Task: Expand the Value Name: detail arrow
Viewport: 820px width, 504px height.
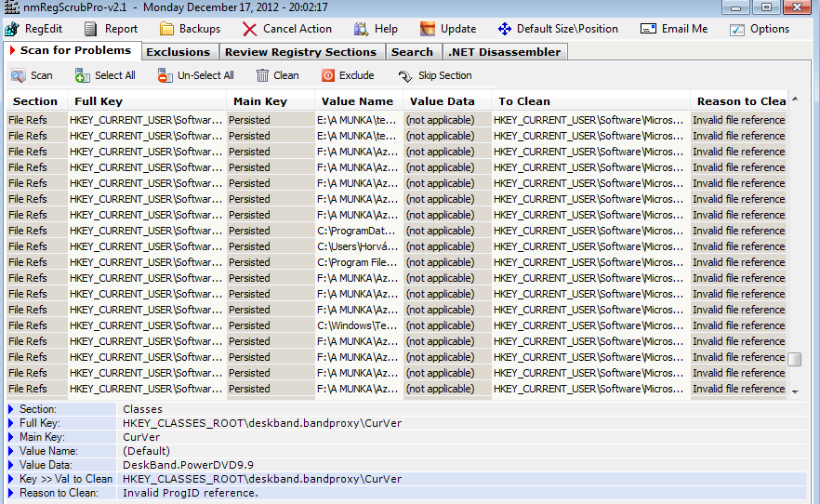Action: 10,451
